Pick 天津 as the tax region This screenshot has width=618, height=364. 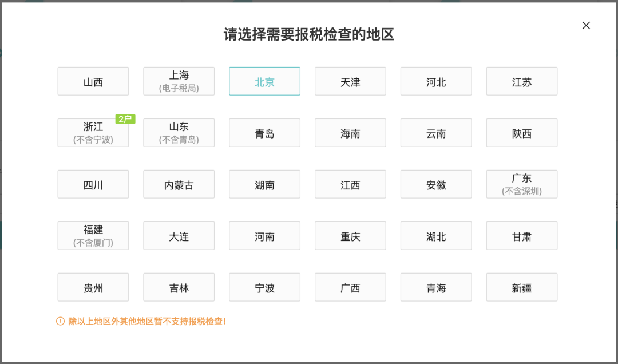click(350, 81)
